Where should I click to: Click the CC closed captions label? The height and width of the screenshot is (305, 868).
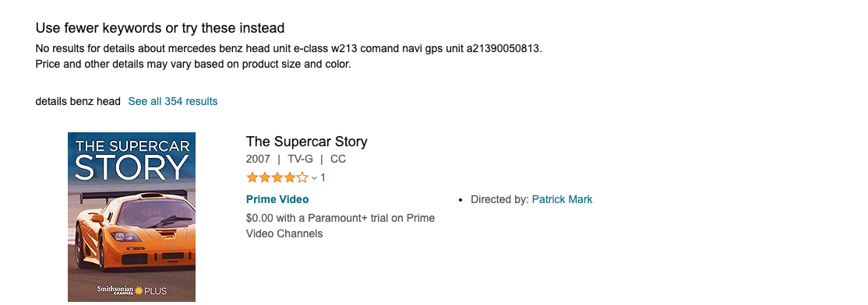coord(337,160)
